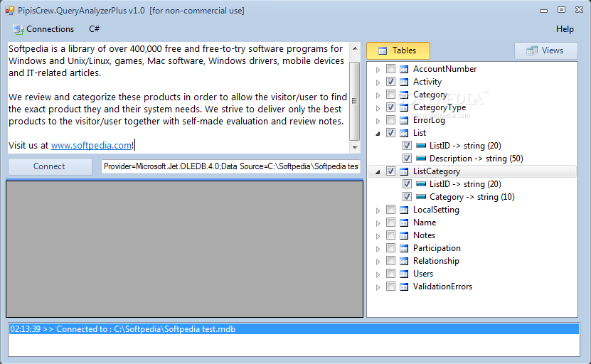Switch to the Views tab
The image size is (591, 364).
point(545,50)
